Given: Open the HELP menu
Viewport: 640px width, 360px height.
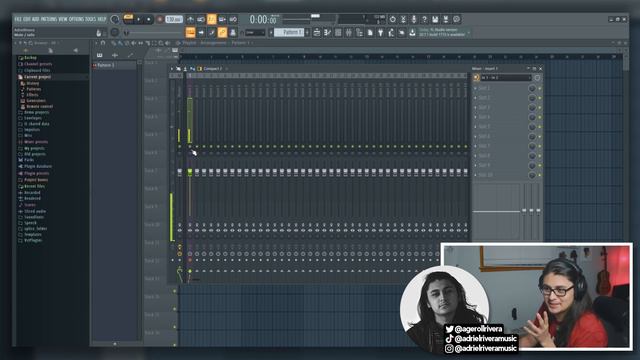Looking at the screenshot, I should 102,19.
